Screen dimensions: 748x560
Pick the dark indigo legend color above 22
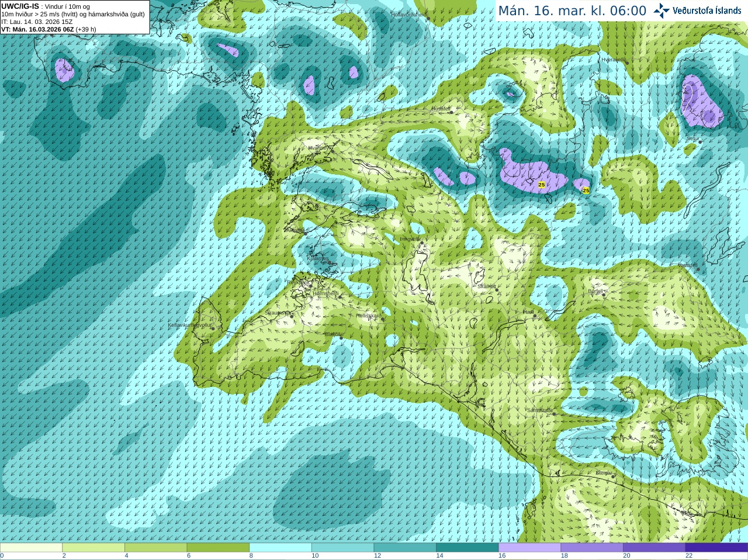(716, 548)
